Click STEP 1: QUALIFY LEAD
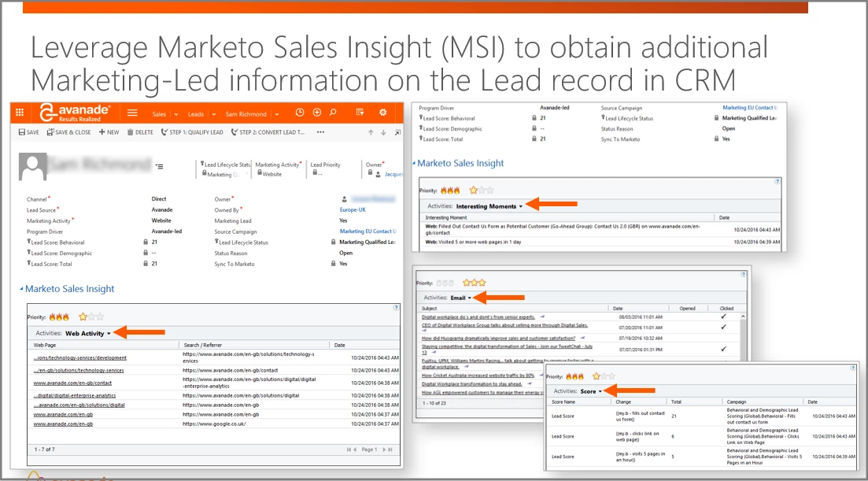This screenshot has width=868, height=481. pos(192,132)
